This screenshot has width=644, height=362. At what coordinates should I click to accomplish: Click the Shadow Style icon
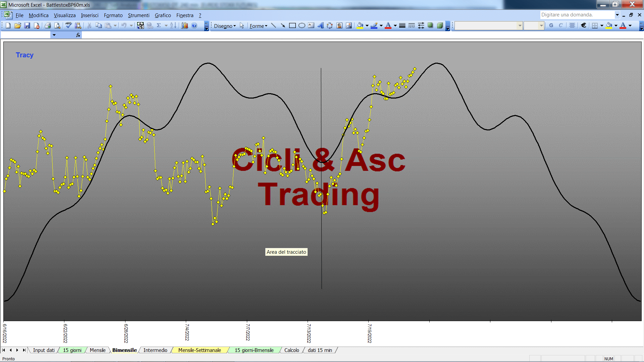tap(430, 25)
